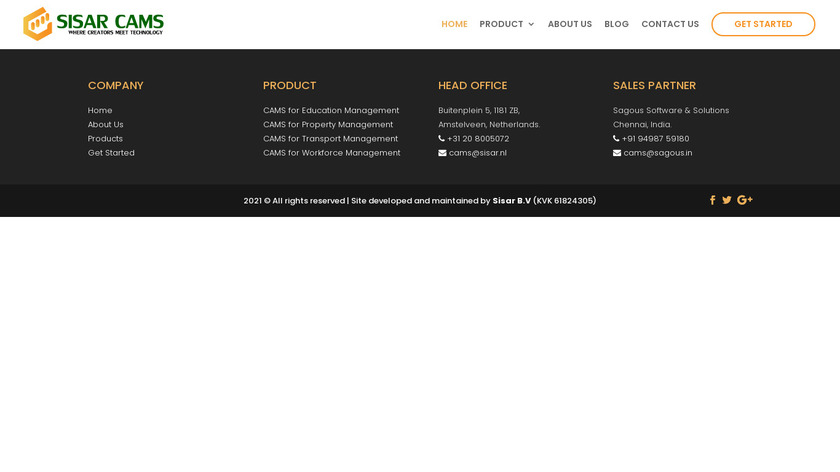Viewport: 840px width, 472px height.
Task: Open the footer Get Started link
Action: tap(111, 153)
